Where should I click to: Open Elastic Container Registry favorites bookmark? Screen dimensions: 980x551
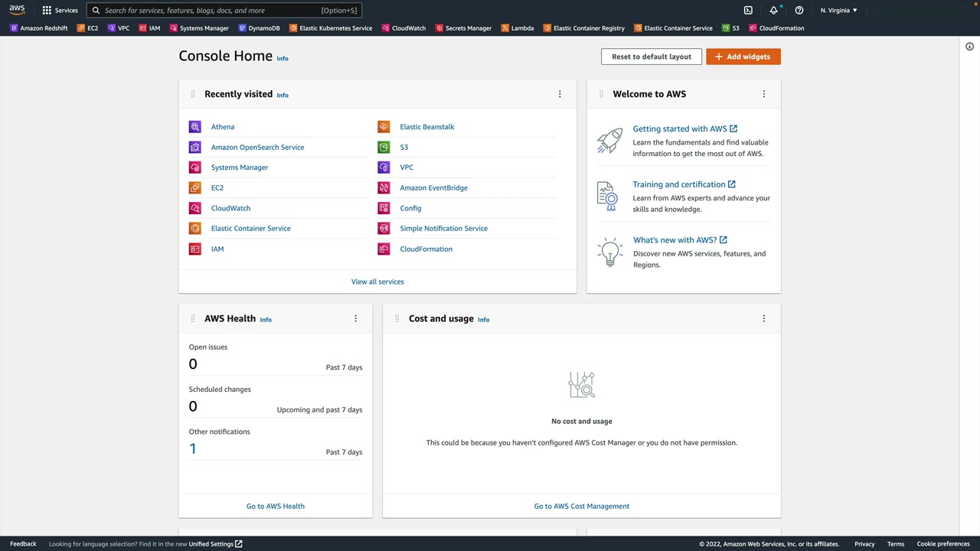584,28
